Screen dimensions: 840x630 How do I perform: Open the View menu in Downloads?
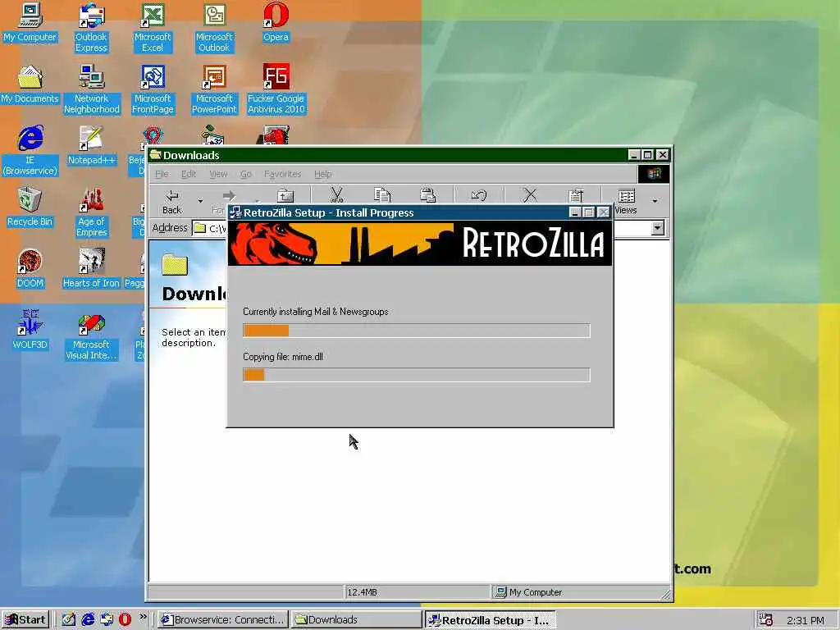click(218, 174)
